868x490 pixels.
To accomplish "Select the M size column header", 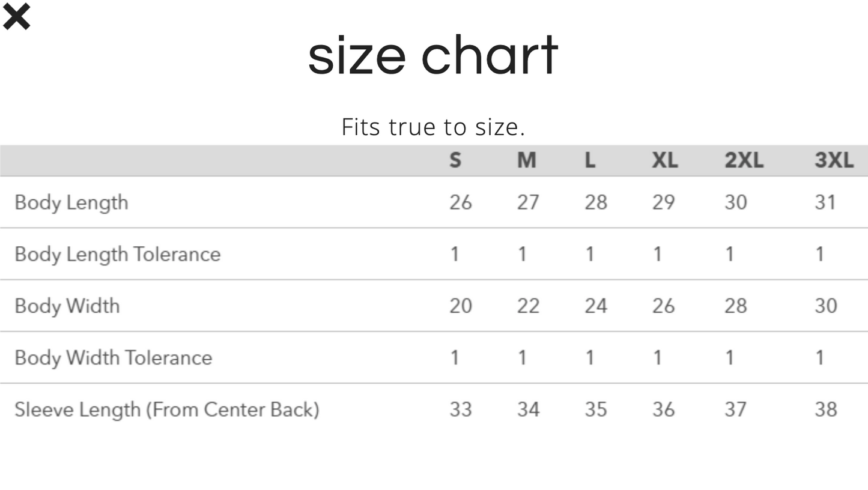I will click(x=526, y=160).
